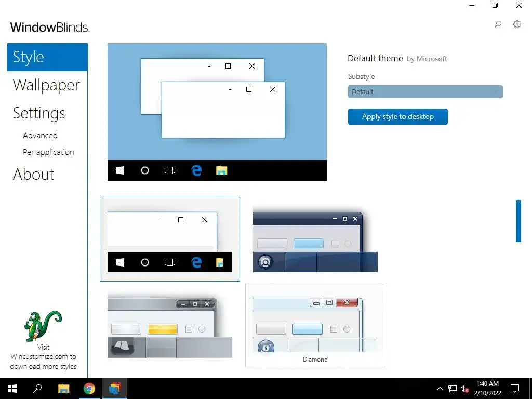Open Windows Start menu on taskbar
The height and width of the screenshot is (399, 532).
12,389
